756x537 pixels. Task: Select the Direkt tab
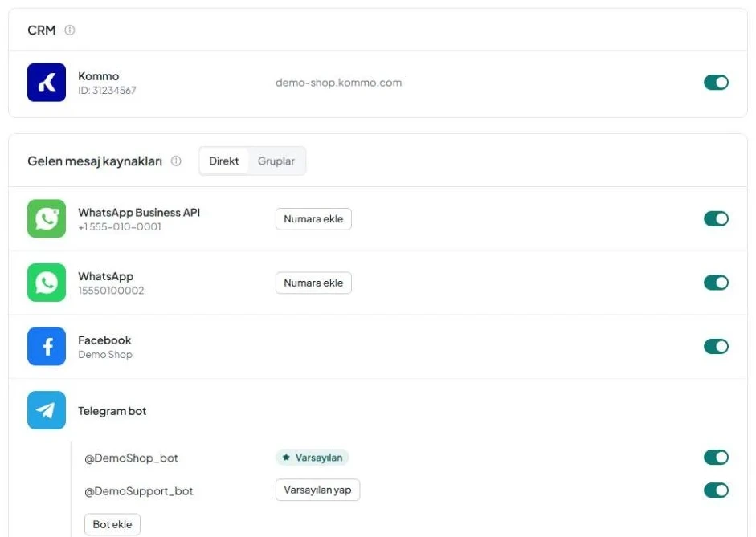223,161
